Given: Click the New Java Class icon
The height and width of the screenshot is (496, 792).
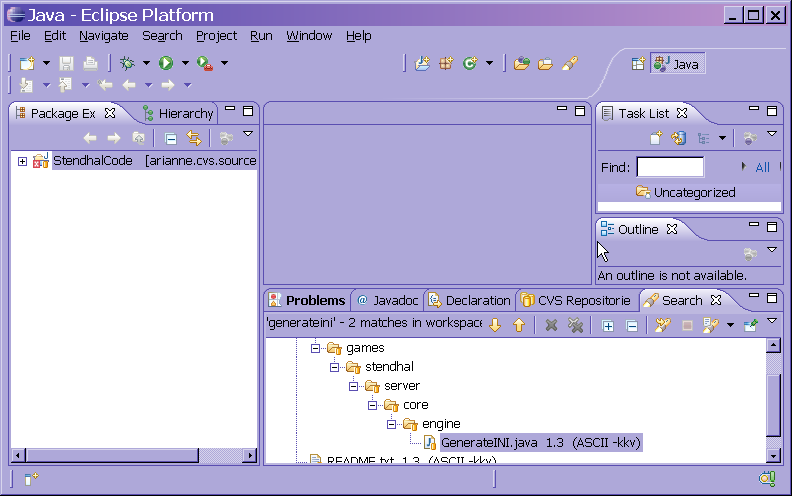Looking at the screenshot, I should pyautogui.click(x=469, y=63).
